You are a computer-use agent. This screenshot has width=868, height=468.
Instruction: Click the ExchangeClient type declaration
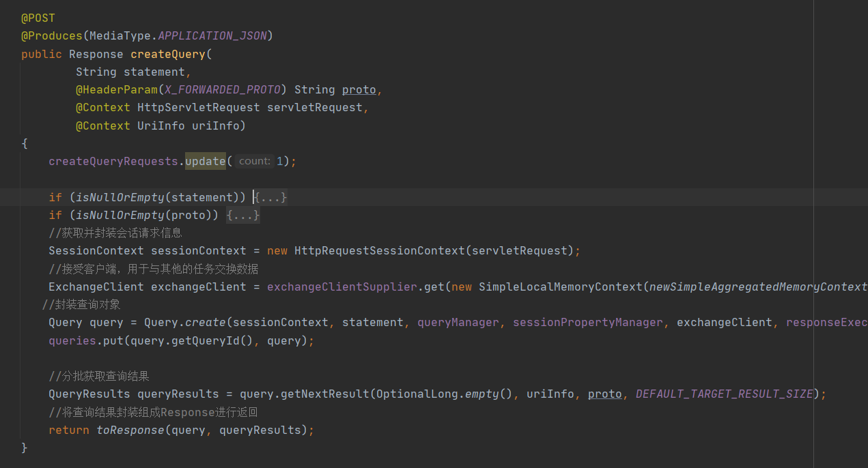coord(96,287)
